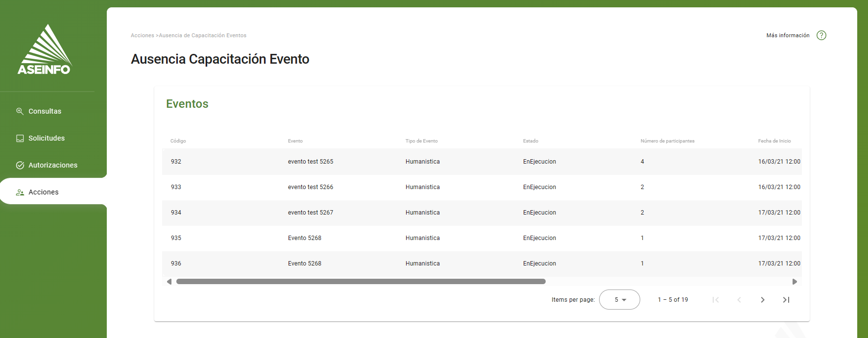Viewport: 868px width, 338px height.
Task: Open the Solicitudes menu
Action: (47, 138)
